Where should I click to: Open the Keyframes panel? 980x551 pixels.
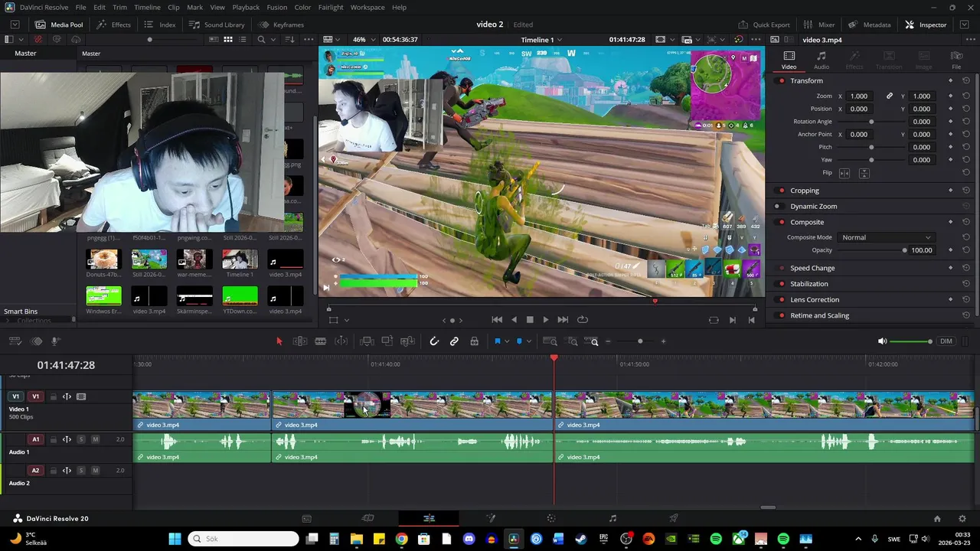(x=281, y=24)
